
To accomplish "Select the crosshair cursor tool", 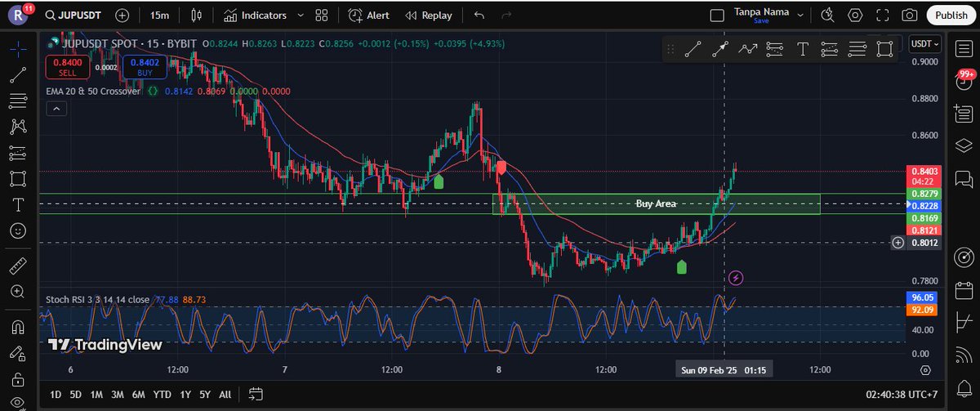I will (x=17, y=49).
